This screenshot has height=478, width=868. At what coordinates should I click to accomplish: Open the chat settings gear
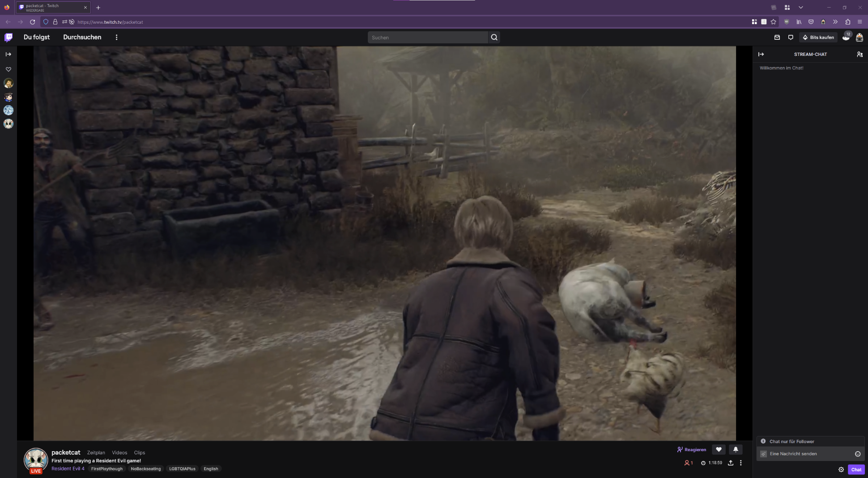pyautogui.click(x=841, y=470)
